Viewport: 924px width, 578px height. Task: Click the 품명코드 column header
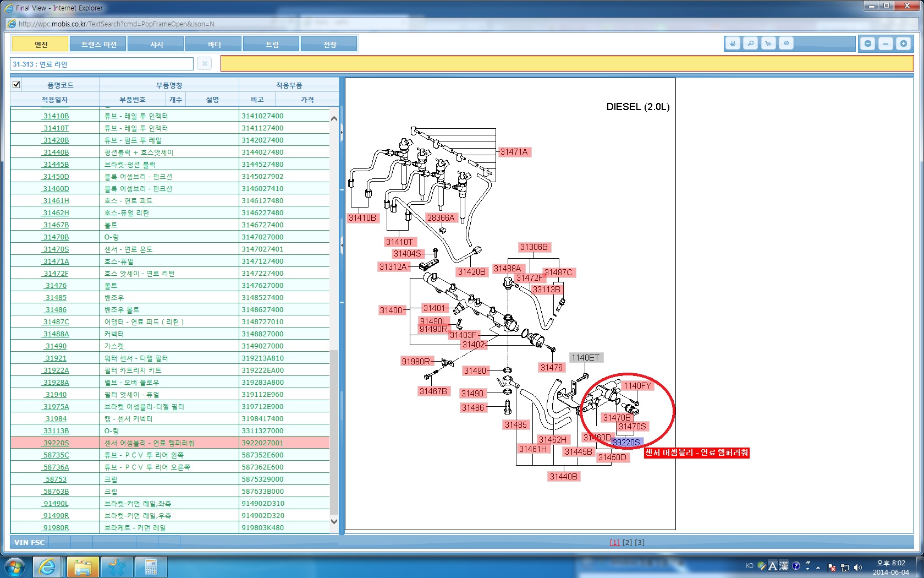pos(60,85)
